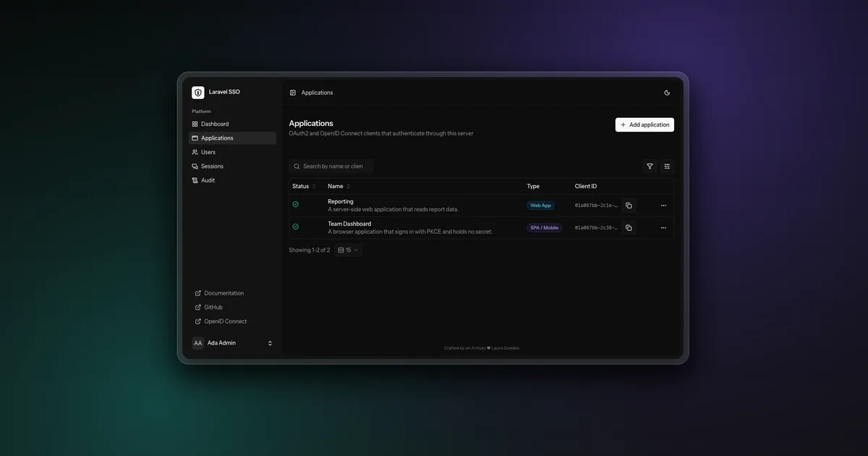Click the Web App type badge
Image resolution: width=868 pixels, height=456 pixels.
pos(540,206)
